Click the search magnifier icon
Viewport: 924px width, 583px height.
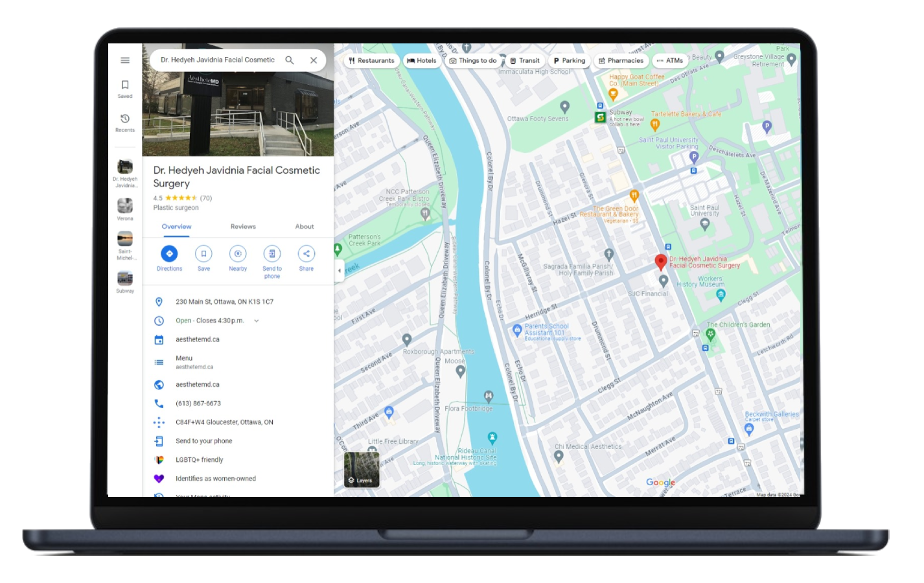290,60
